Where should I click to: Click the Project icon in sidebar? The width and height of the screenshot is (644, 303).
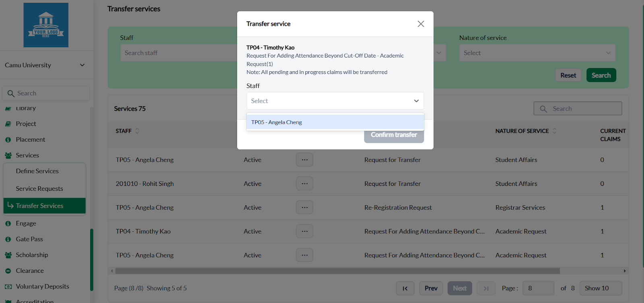pos(8,124)
